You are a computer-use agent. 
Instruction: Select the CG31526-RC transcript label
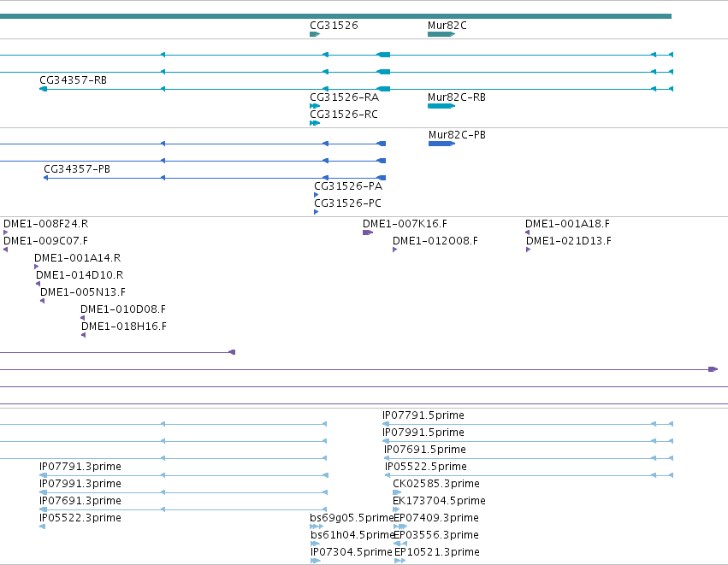point(344,115)
